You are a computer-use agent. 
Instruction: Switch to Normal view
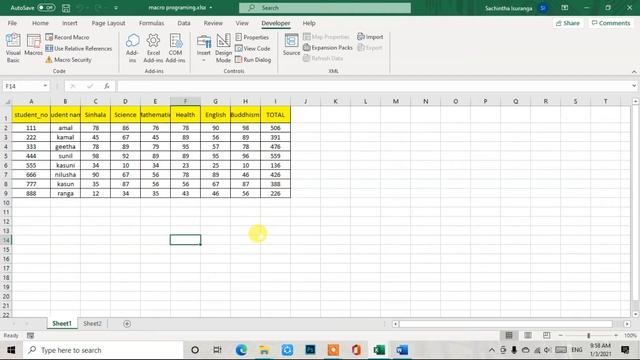click(509, 335)
